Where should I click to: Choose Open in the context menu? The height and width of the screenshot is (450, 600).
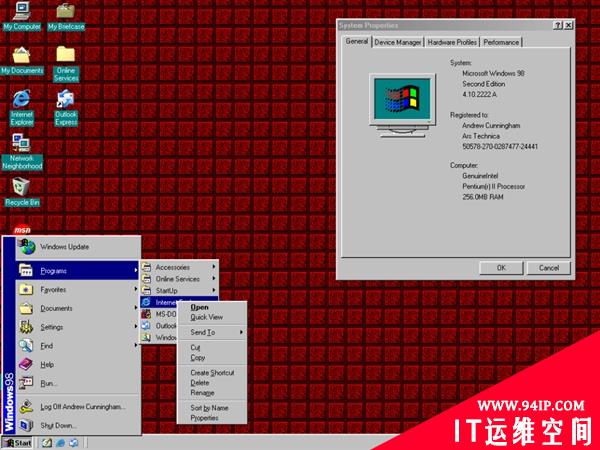(x=212, y=307)
